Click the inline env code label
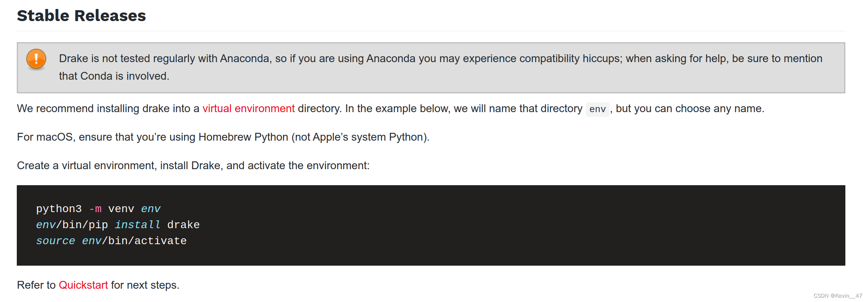The height and width of the screenshot is (302, 868). 598,109
